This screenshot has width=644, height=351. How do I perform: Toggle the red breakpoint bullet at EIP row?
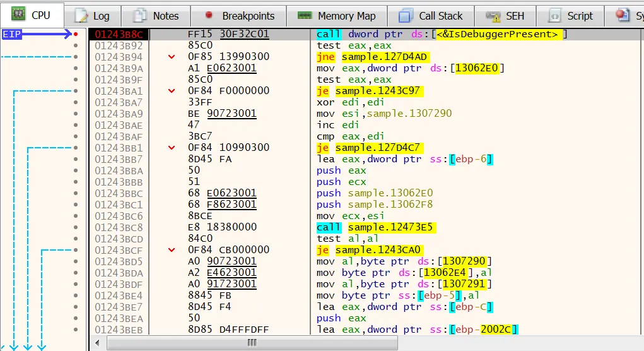[x=76, y=34]
